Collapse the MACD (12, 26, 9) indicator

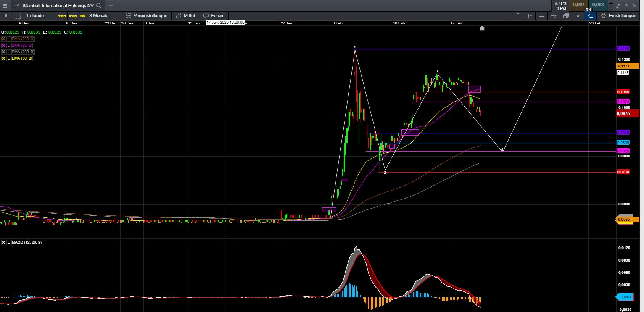[9, 242]
